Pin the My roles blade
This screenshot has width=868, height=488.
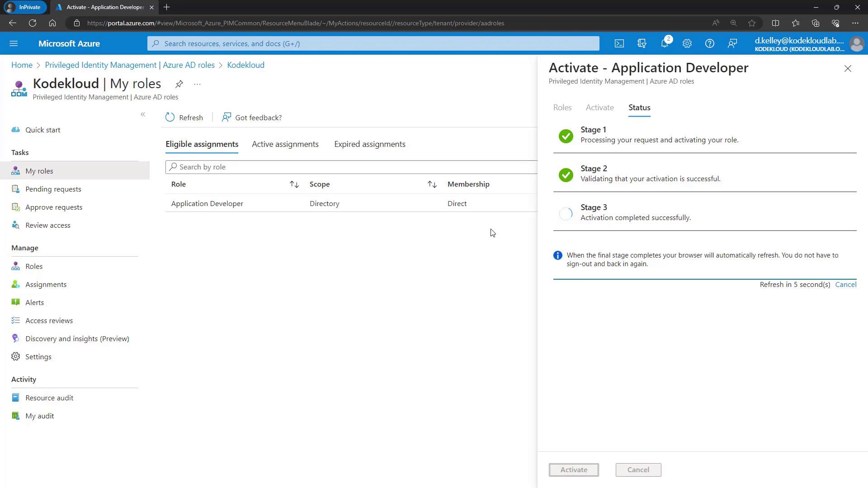point(179,84)
